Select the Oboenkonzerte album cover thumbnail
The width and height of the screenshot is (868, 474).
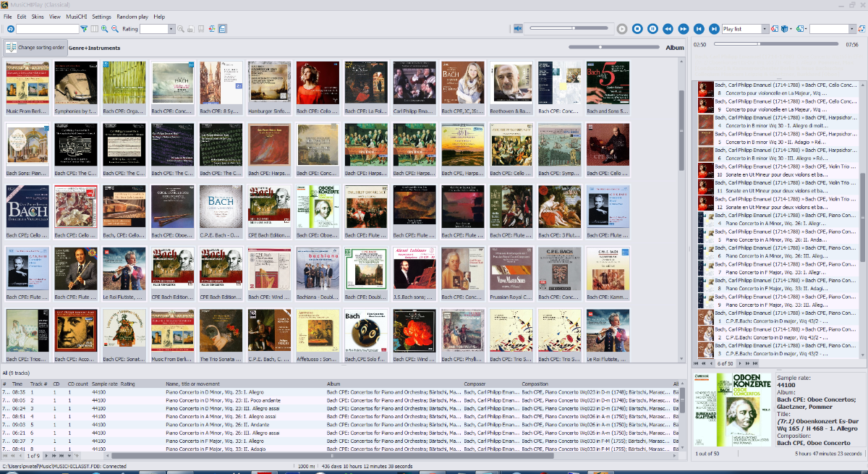pyautogui.click(x=317, y=206)
